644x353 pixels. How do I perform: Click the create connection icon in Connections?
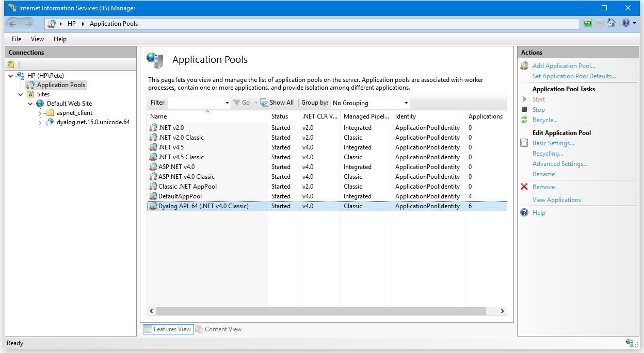(x=11, y=64)
